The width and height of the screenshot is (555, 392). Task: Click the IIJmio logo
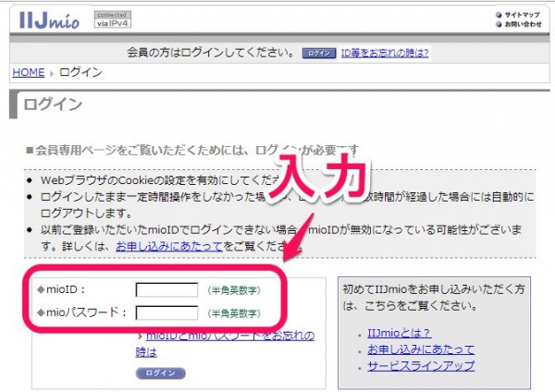click(x=49, y=19)
